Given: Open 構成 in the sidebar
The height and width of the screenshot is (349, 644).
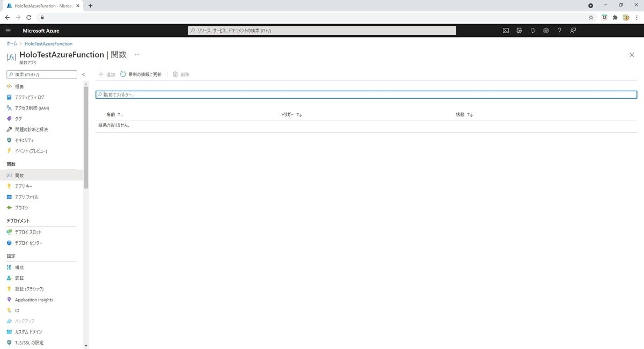Looking at the screenshot, I should 19,267.
